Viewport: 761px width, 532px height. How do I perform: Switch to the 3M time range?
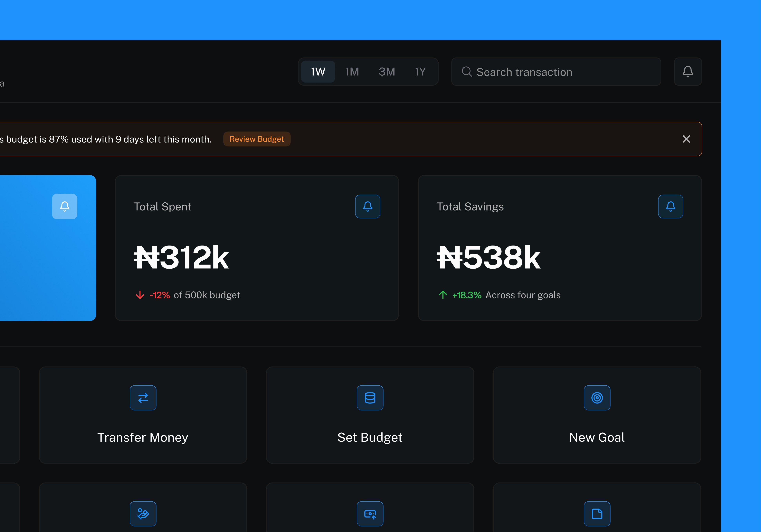click(387, 72)
